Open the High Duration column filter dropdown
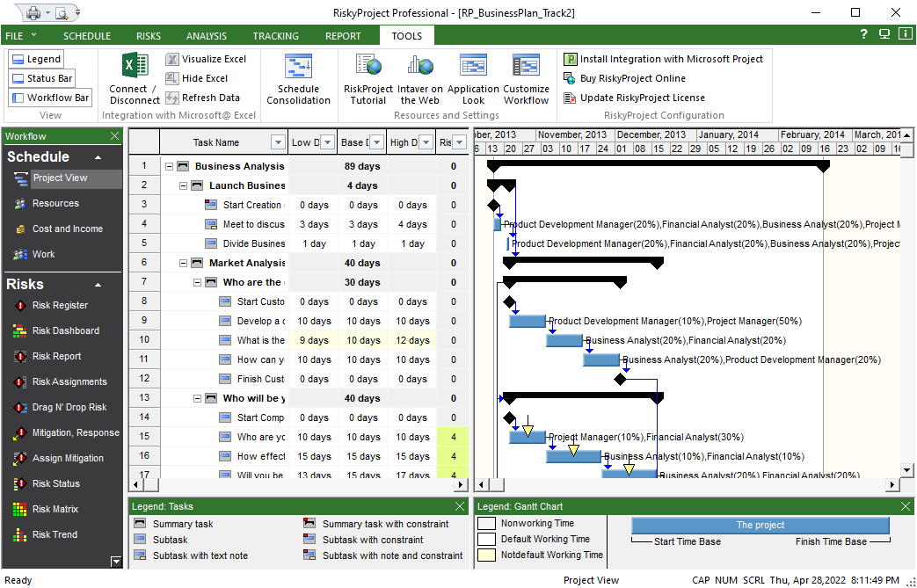This screenshot has height=588, width=917. click(x=426, y=142)
